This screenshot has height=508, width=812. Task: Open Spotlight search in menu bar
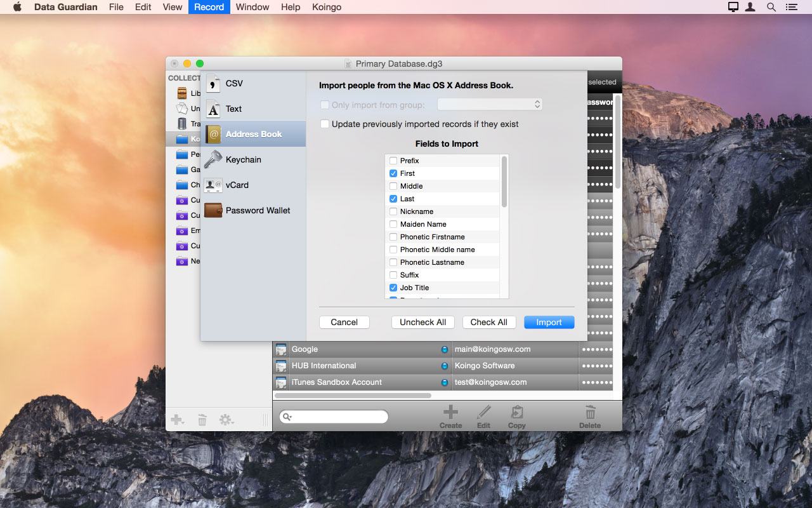coord(771,7)
